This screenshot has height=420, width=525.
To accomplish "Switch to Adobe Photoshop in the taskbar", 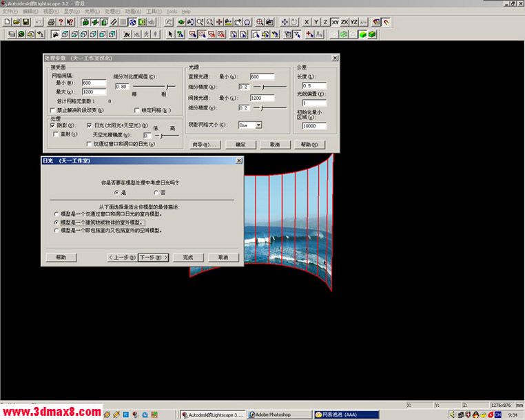I will coord(280,414).
